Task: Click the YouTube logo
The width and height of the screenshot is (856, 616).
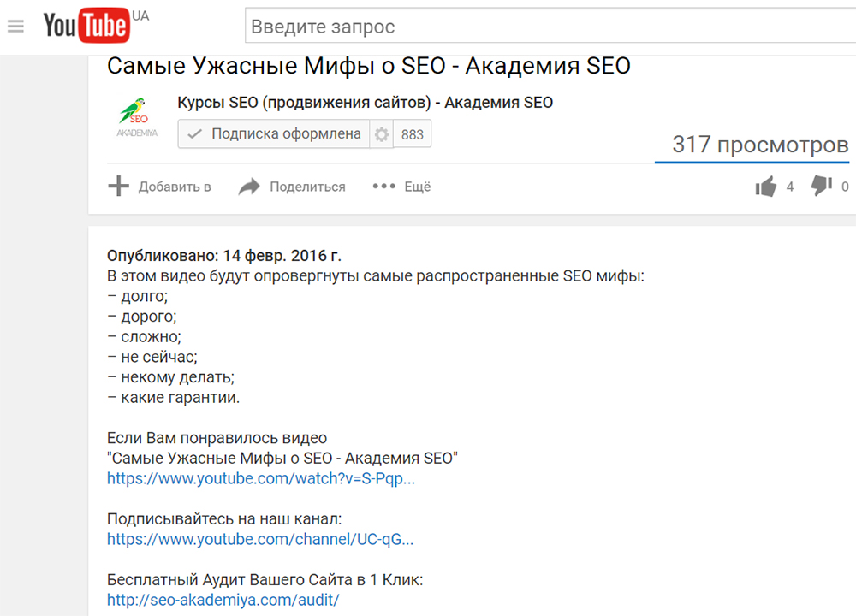Action: click(x=86, y=27)
